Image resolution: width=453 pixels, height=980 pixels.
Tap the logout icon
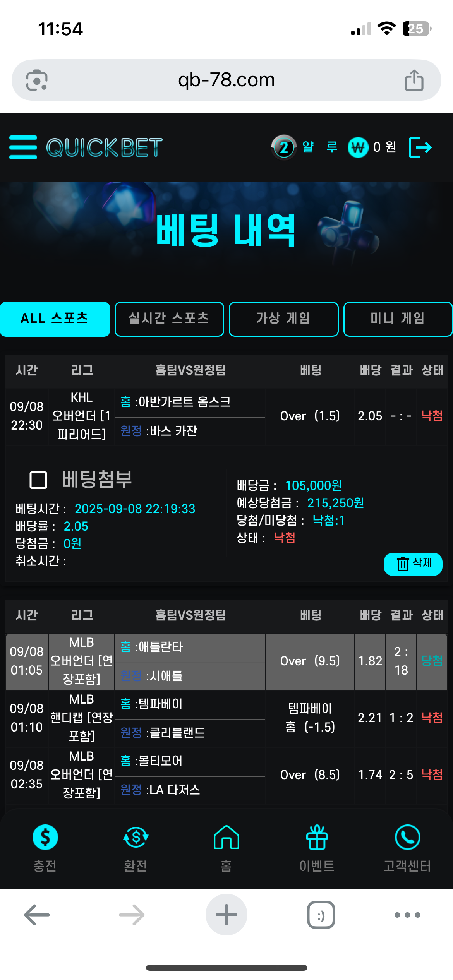click(420, 147)
